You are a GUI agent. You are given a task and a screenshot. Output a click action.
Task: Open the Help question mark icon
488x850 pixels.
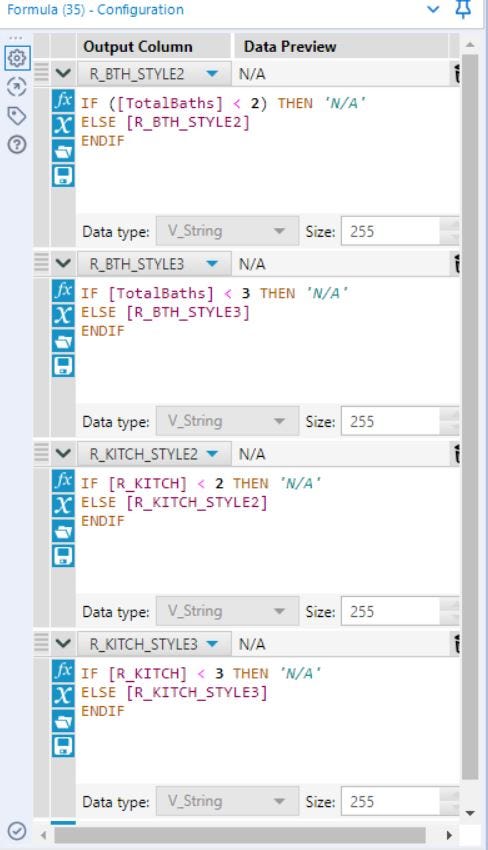(17, 145)
